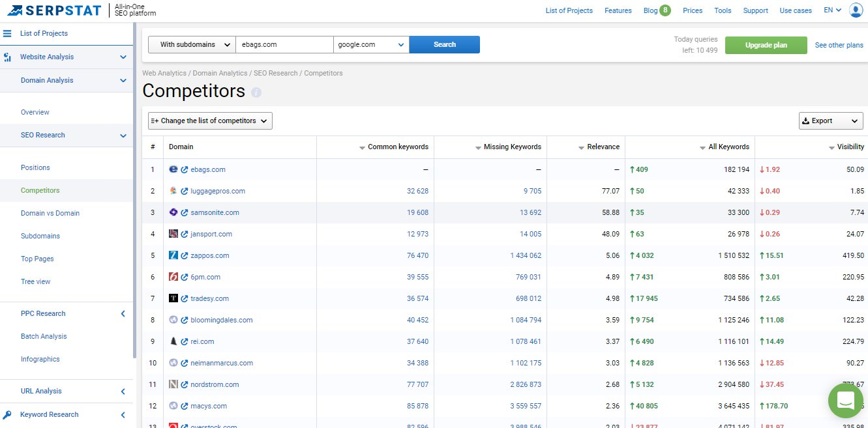Expand the Keyword Research section
This screenshot has width=868, height=428.
[123, 415]
